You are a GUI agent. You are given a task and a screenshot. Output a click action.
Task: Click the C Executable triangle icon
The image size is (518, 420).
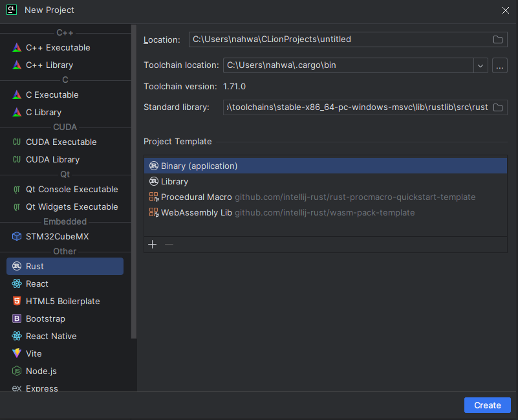(x=17, y=95)
